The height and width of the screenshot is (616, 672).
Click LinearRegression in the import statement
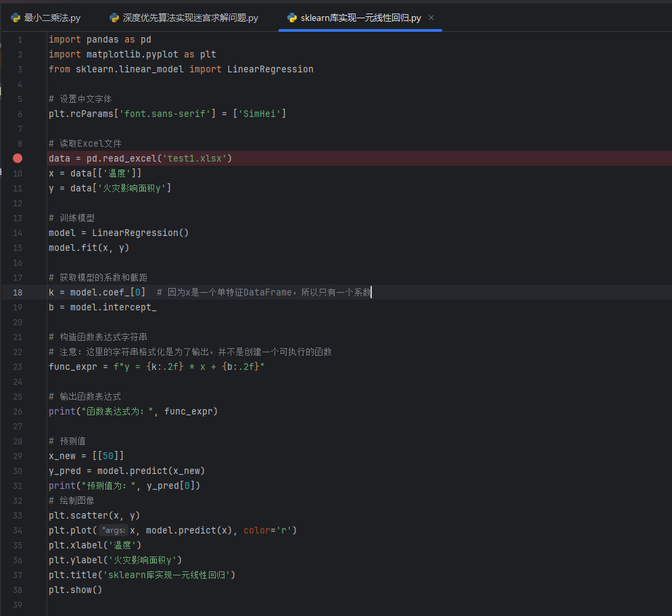[x=270, y=69]
